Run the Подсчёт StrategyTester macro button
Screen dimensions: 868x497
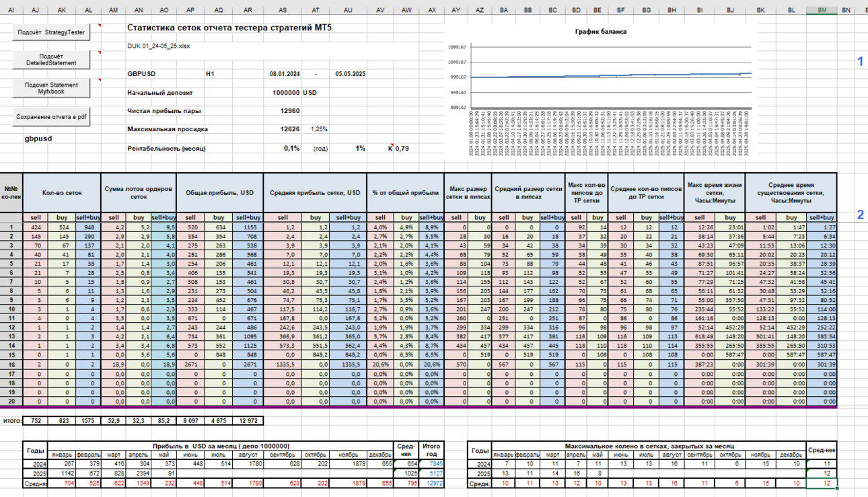click(52, 32)
